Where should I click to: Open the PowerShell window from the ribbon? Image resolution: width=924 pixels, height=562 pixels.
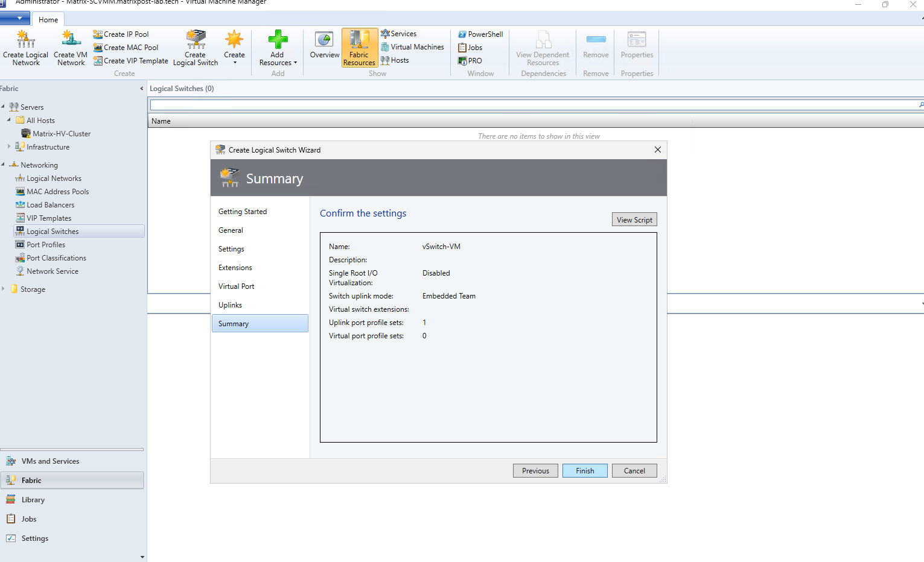480,34
